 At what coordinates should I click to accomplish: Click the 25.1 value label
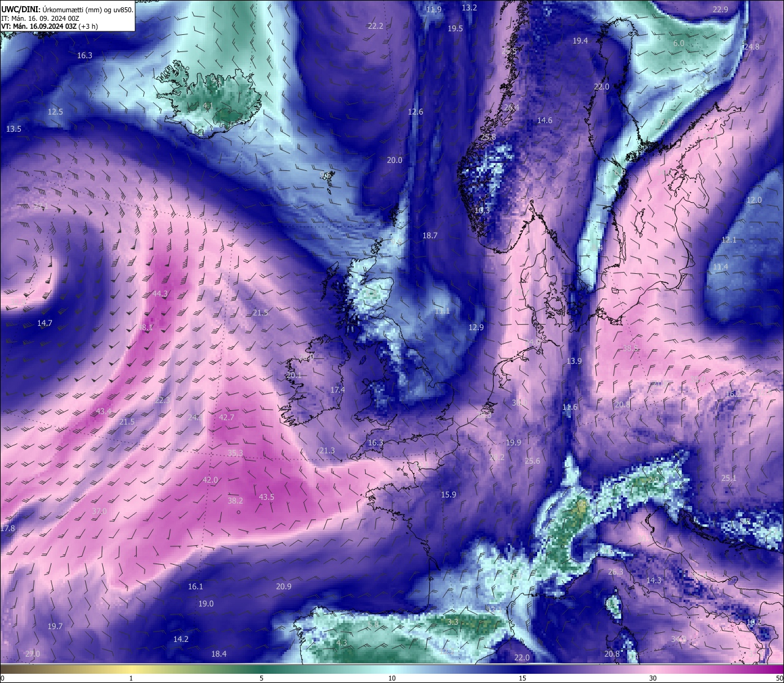point(729,478)
